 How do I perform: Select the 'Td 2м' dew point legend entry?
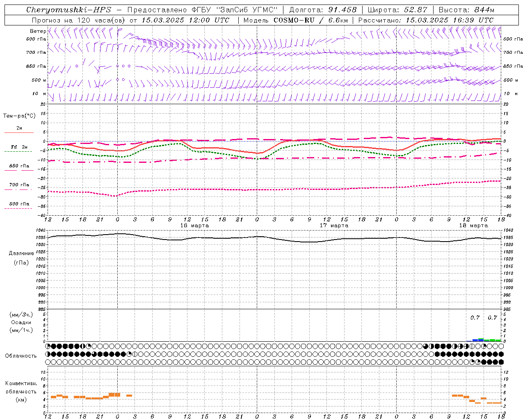(x=19, y=147)
